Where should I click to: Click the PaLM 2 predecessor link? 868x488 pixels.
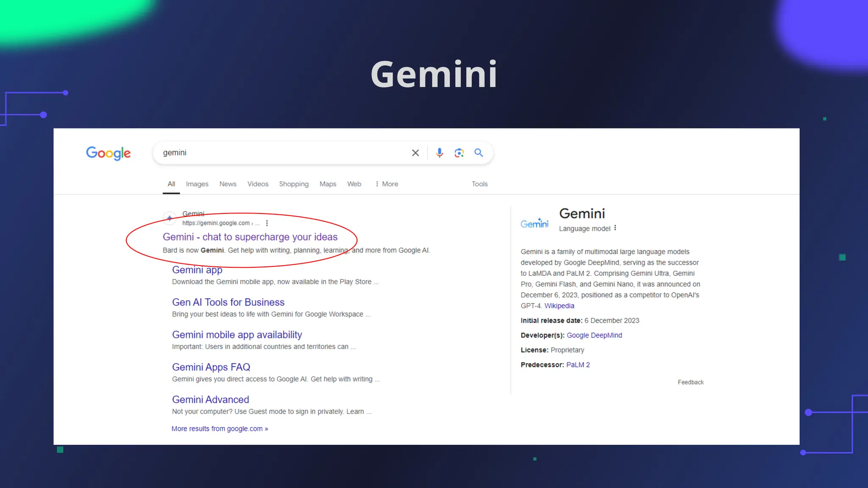tap(578, 365)
